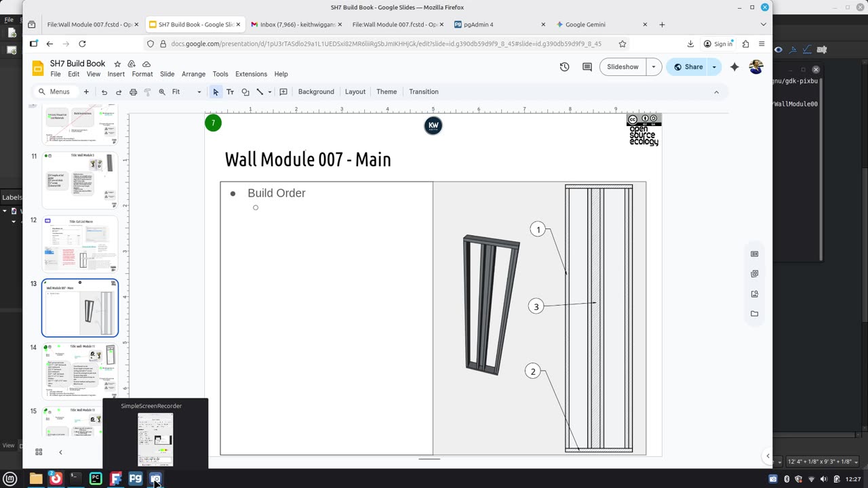Go back using Firefox back arrow
868x488 pixels.
(x=50, y=43)
